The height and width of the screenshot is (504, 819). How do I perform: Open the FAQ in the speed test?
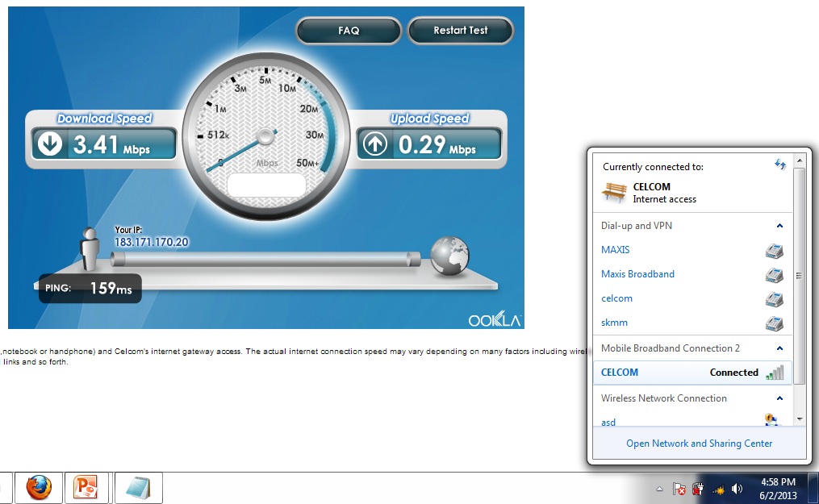click(349, 31)
